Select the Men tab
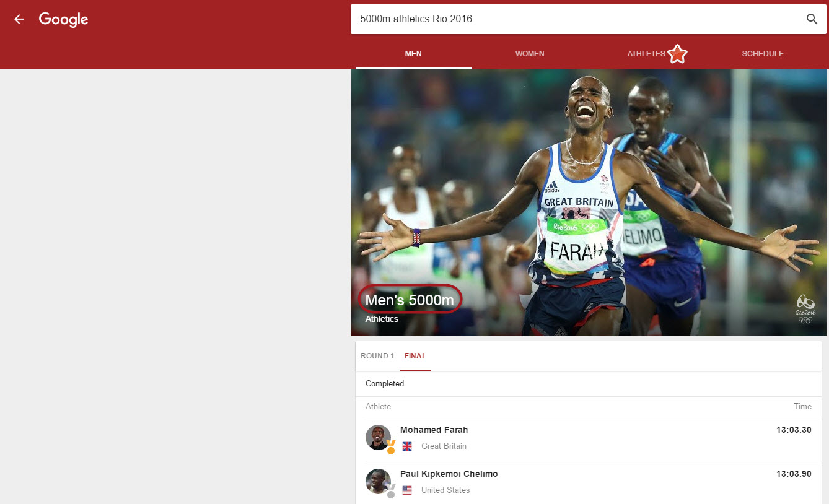The height and width of the screenshot is (504, 829). pyautogui.click(x=413, y=54)
